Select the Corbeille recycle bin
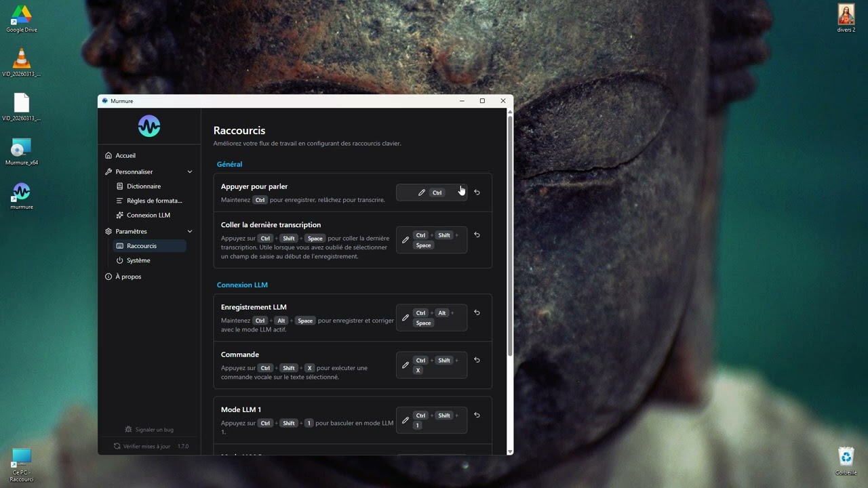Viewport: 868px width, 488px height. 846,461
